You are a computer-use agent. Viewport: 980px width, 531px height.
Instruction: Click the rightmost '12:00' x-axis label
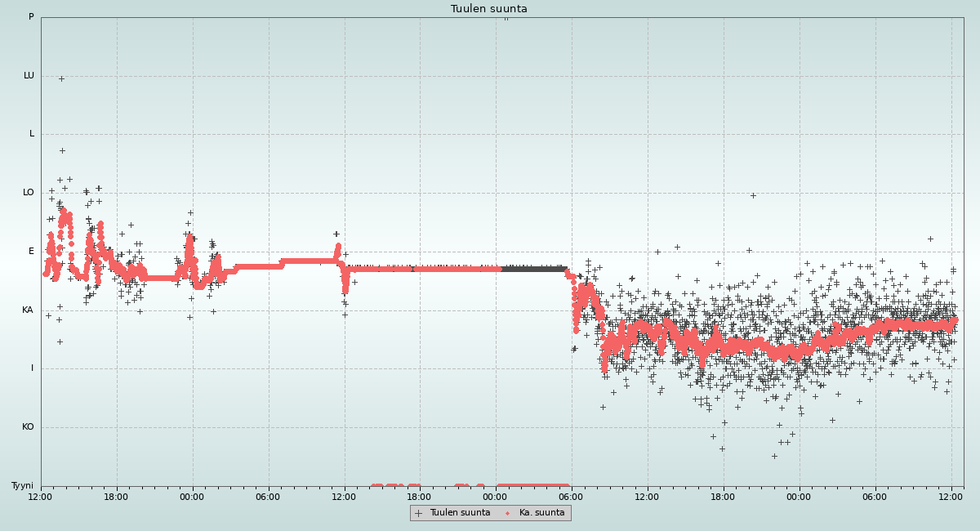click(x=951, y=496)
